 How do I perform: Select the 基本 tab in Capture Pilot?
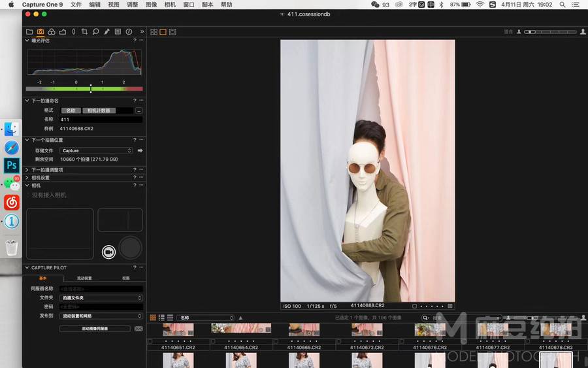tap(42, 278)
